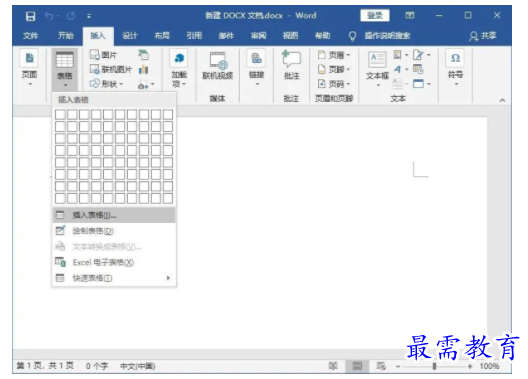Click the 100% zoom level
Screen dimensions: 528x379
[x=489, y=366]
